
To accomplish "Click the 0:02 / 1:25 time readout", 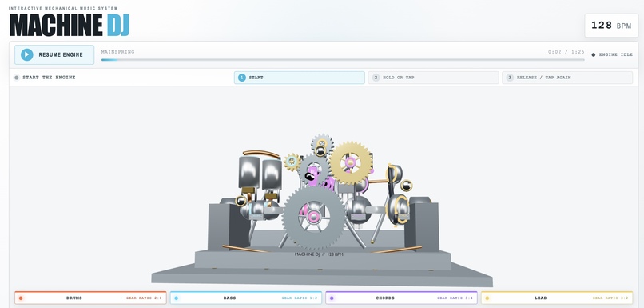I will click(x=566, y=52).
